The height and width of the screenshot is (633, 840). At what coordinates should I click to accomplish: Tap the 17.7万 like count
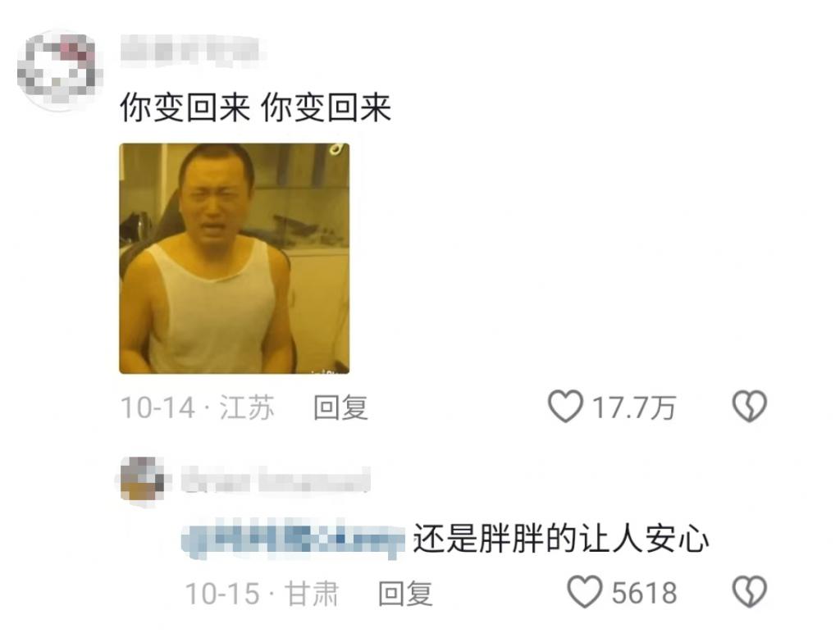[x=634, y=408]
